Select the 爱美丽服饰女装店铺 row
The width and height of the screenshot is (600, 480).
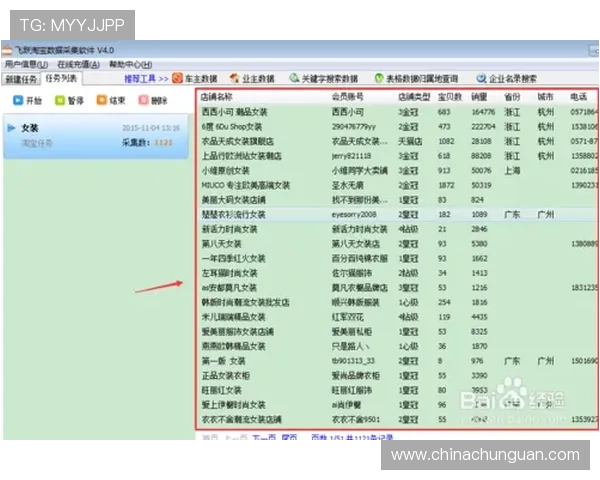397,331
